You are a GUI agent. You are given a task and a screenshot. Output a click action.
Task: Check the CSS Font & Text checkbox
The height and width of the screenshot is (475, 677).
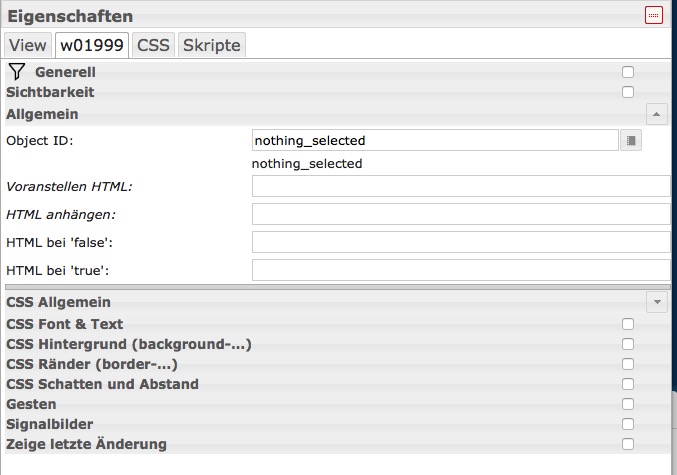(x=628, y=324)
